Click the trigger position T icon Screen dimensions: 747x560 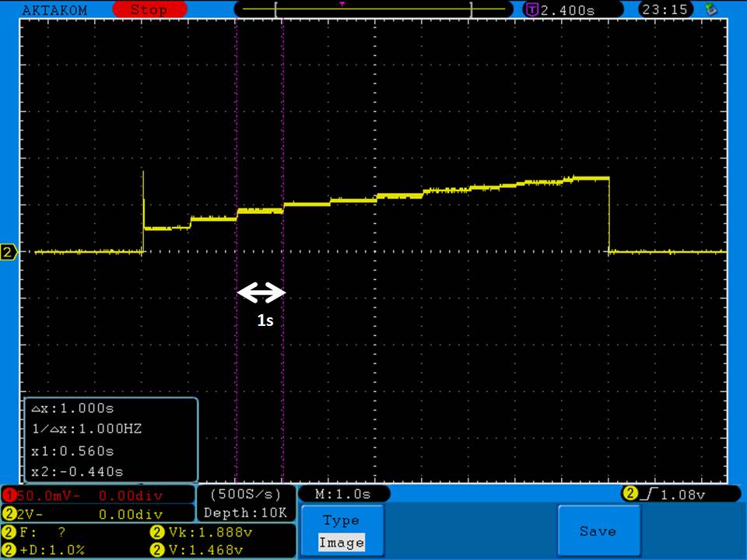point(532,10)
